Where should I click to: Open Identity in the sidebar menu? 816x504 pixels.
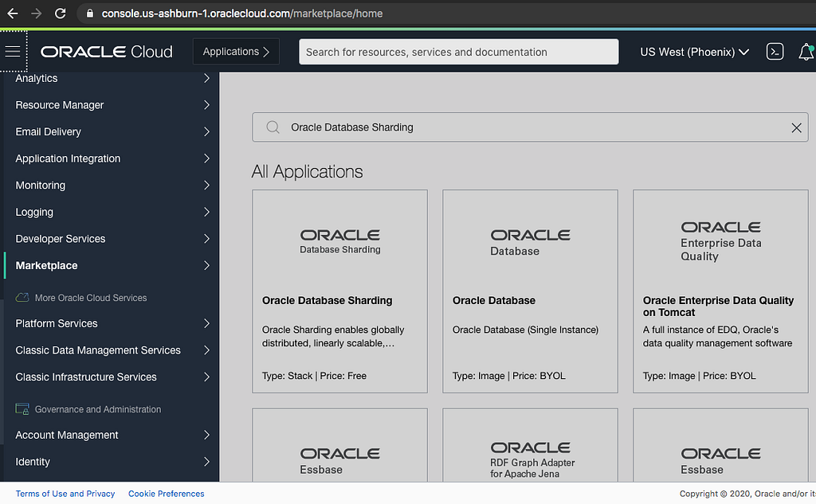(33, 462)
